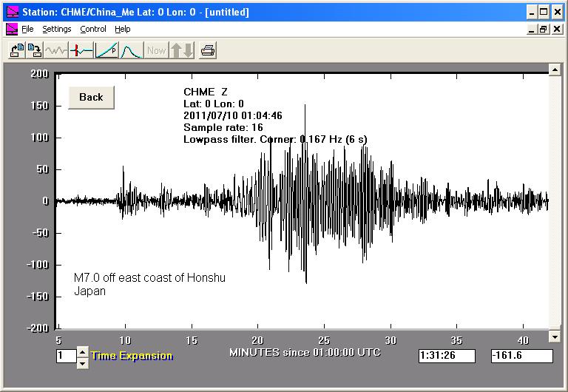Increase Time Expansion with up arrow

tap(82, 351)
